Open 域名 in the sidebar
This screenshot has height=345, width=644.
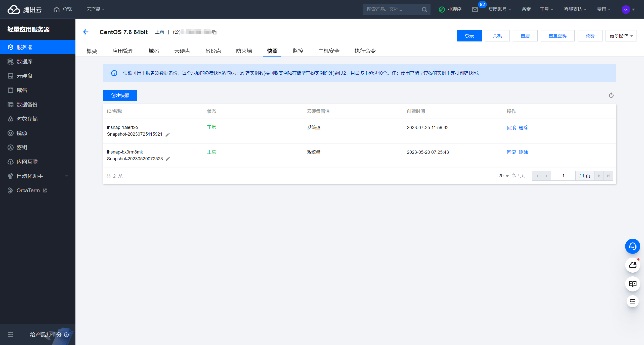point(38,90)
